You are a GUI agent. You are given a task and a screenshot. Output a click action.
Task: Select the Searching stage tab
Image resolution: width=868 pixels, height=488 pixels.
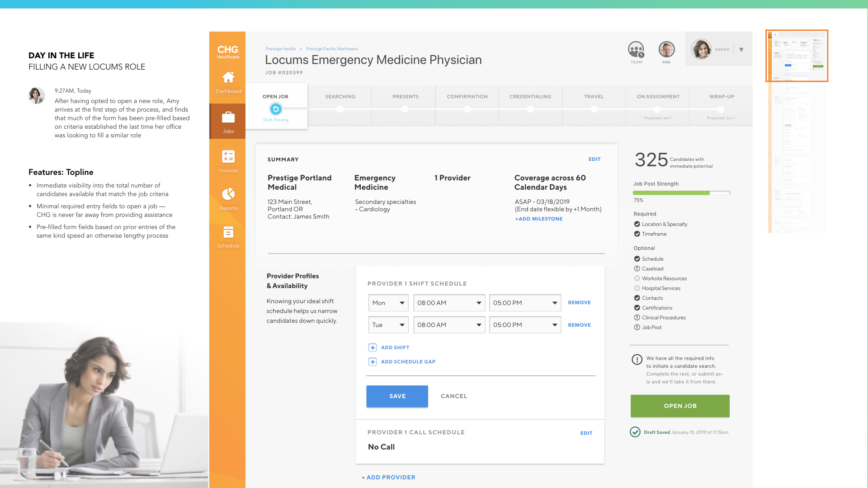340,106
